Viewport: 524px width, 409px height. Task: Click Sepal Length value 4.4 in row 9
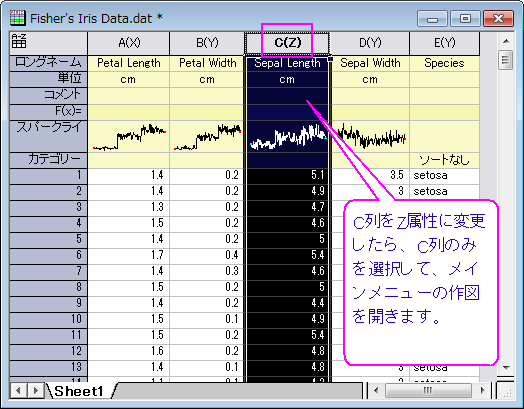[287, 303]
